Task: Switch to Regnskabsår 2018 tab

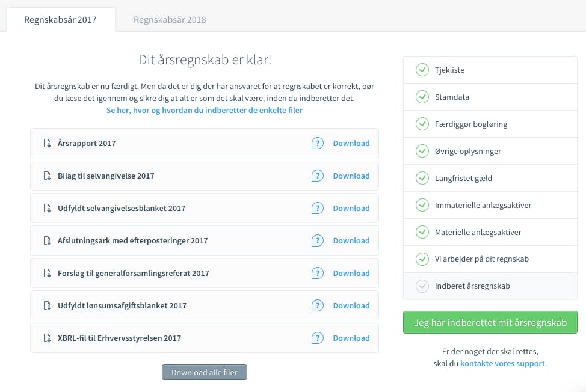Action: coord(170,19)
